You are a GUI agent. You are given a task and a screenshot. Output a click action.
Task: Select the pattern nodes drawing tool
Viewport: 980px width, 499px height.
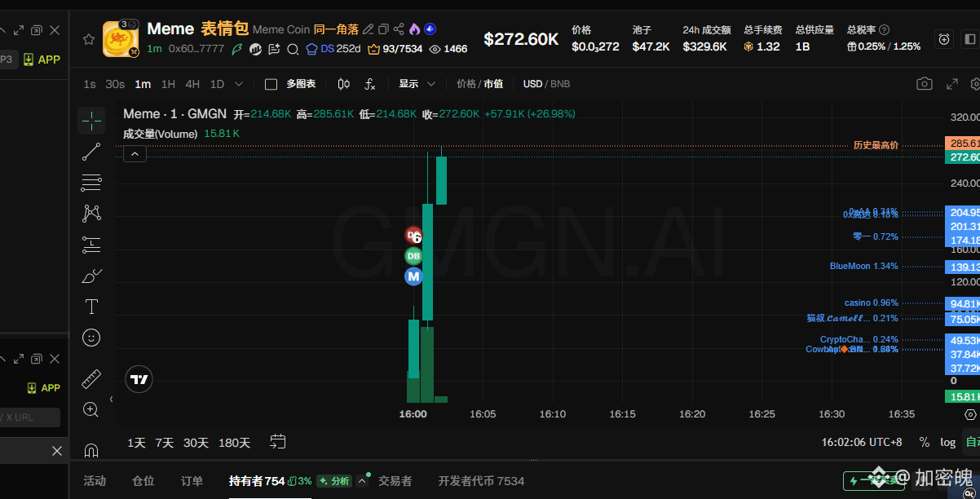[x=91, y=214]
